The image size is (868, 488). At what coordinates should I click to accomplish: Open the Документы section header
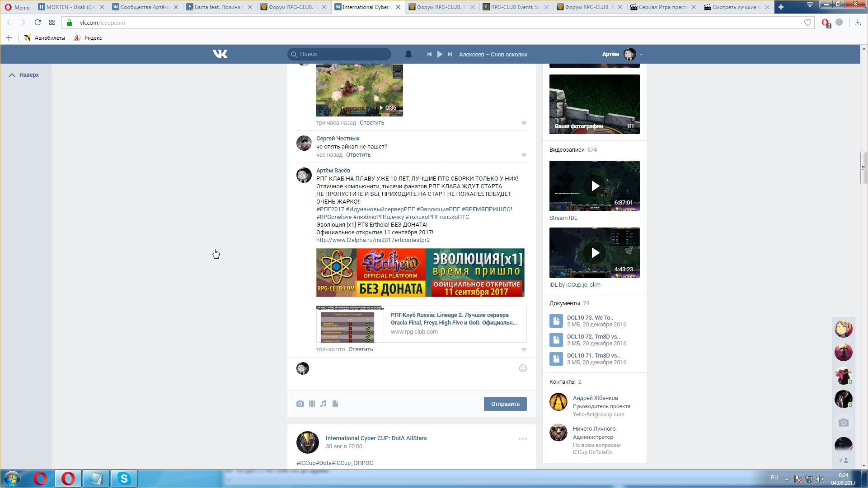pyautogui.click(x=564, y=303)
